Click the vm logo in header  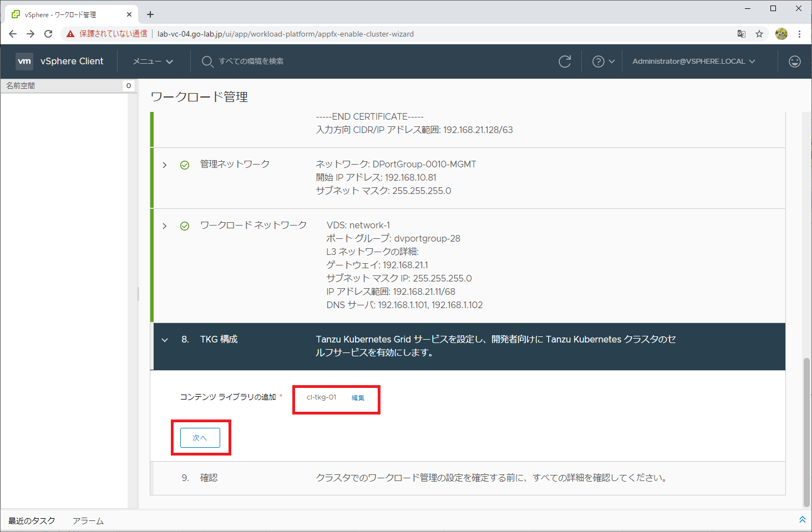click(24, 61)
